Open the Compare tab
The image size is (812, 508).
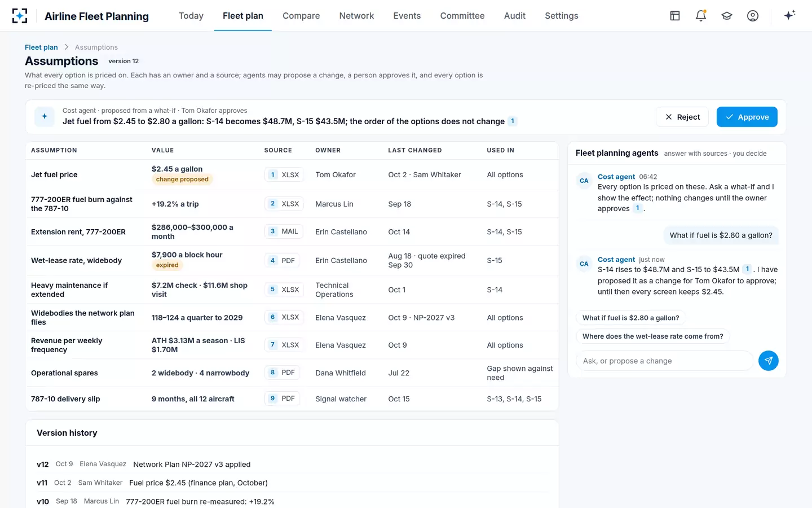tap(301, 16)
